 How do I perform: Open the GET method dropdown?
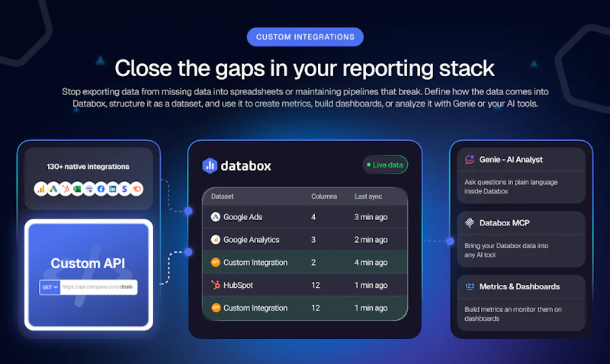click(x=50, y=287)
